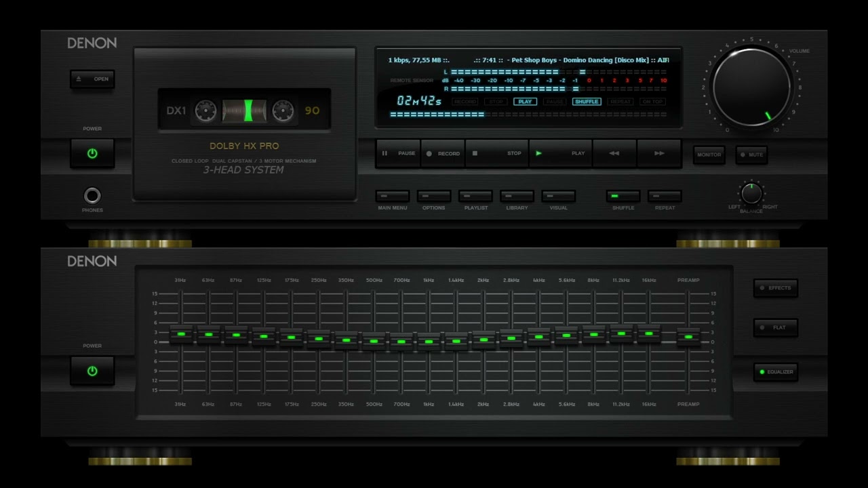The height and width of the screenshot is (488, 868).
Task: Toggle the player deck POWER button
Action: [x=92, y=153]
